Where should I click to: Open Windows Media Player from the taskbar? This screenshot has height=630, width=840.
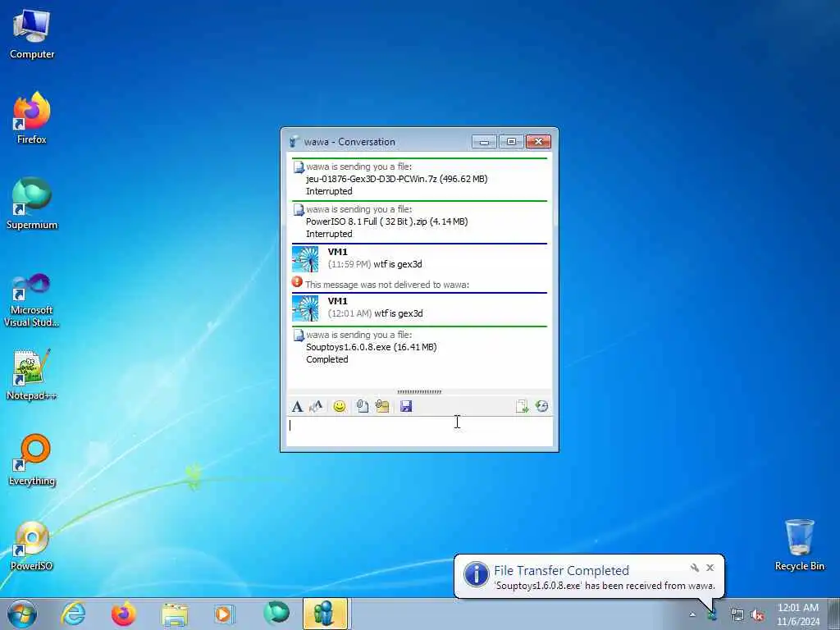pos(224,614)
